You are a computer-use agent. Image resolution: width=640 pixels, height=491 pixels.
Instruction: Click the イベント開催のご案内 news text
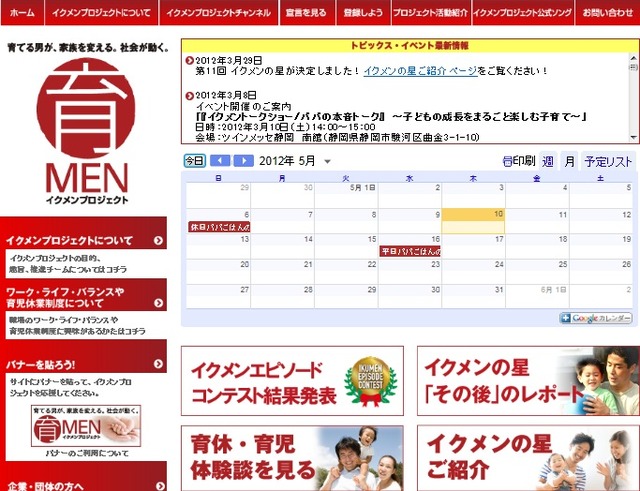(x=243, y=107)
